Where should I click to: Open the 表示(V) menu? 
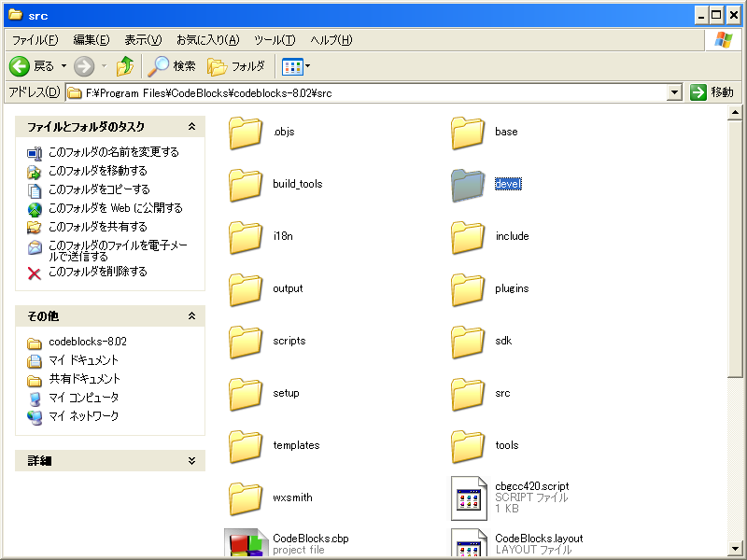tap(143, 40)
